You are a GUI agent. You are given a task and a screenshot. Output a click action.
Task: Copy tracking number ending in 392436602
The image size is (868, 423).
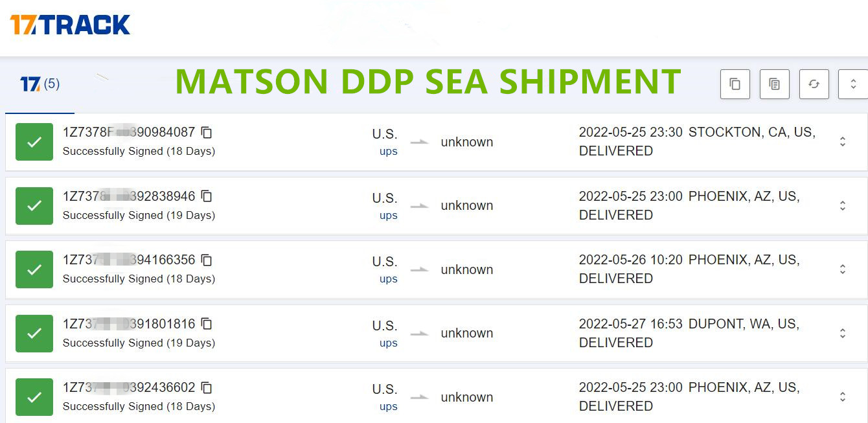(x=207, y=387)
